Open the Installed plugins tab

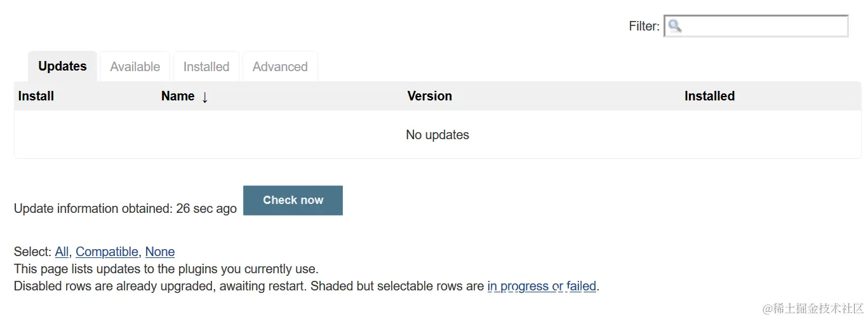[x=206, y=67]
